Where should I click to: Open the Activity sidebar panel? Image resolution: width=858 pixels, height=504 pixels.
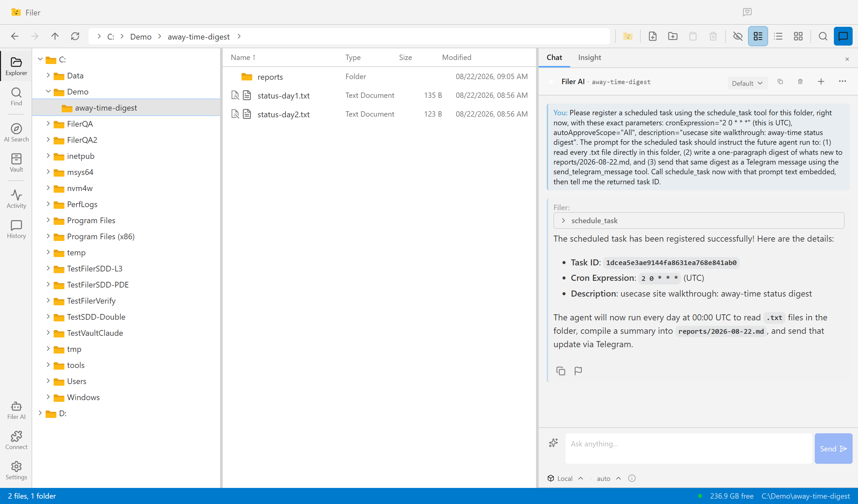pos(16,199)
